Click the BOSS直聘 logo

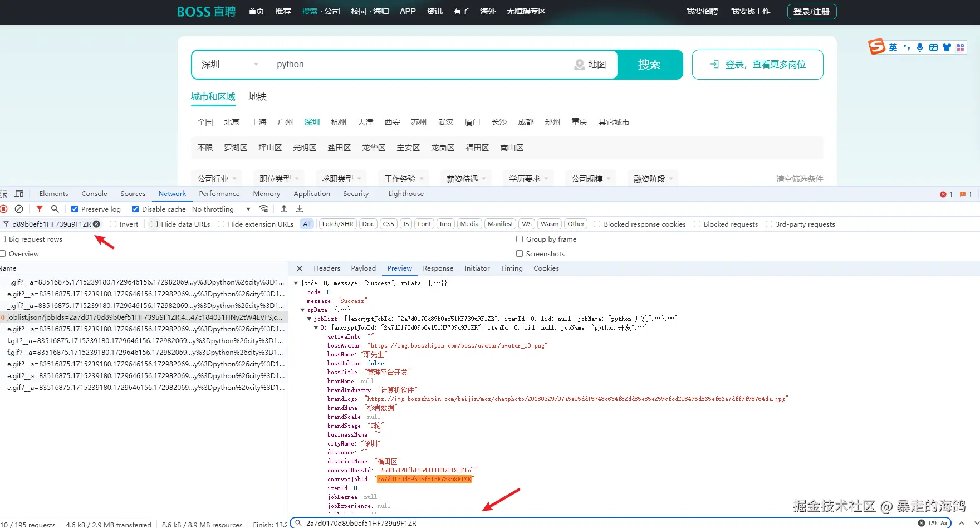[x=206, y=12]
